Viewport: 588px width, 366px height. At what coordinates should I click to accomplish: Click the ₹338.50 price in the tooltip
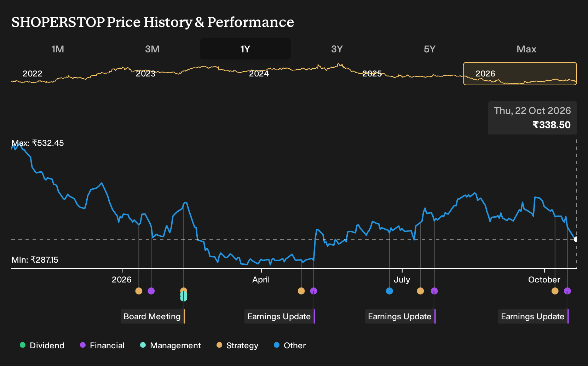pos(552,125)
